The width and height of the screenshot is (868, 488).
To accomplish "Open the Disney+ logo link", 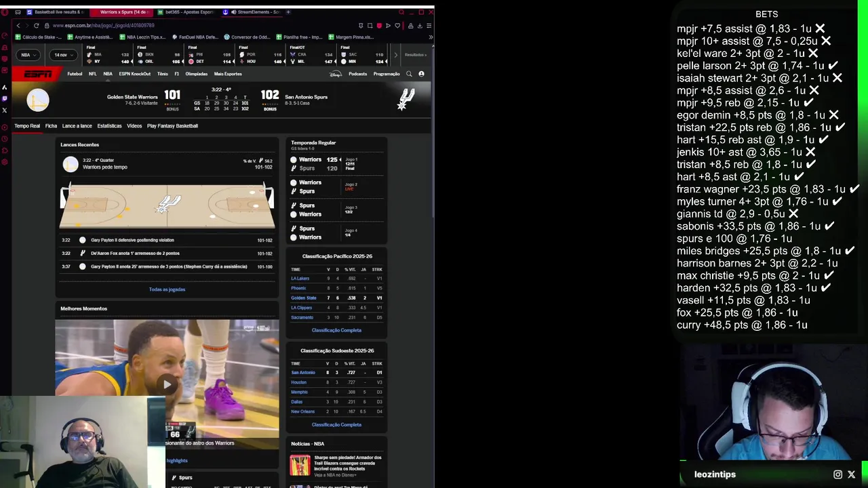I will (336, 74).
